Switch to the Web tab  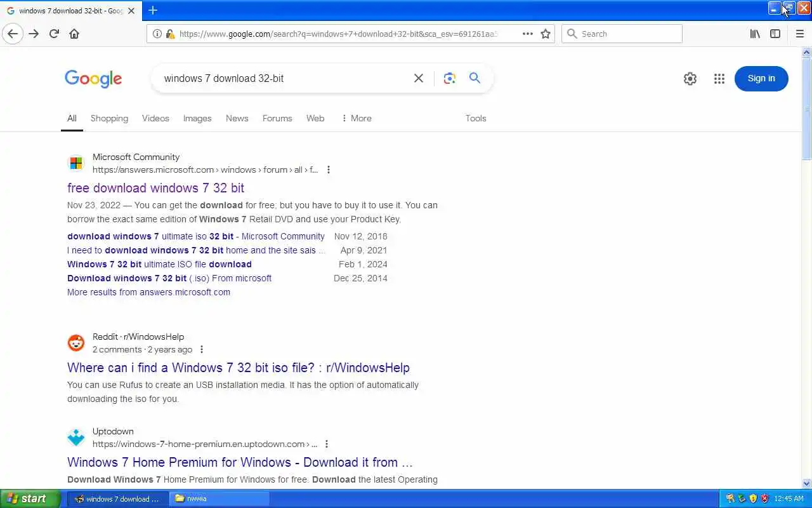click(x=315, y=118)
